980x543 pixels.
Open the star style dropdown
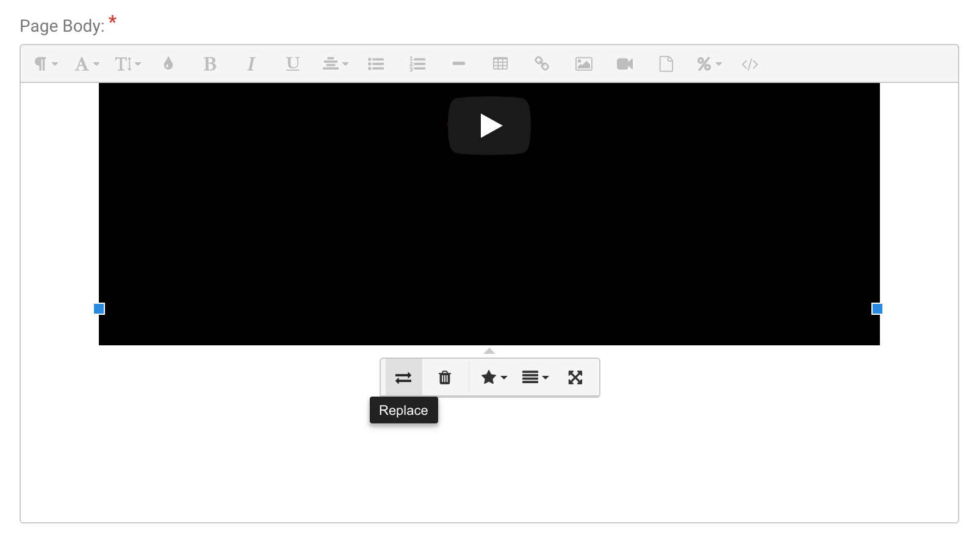coord(494,378)
